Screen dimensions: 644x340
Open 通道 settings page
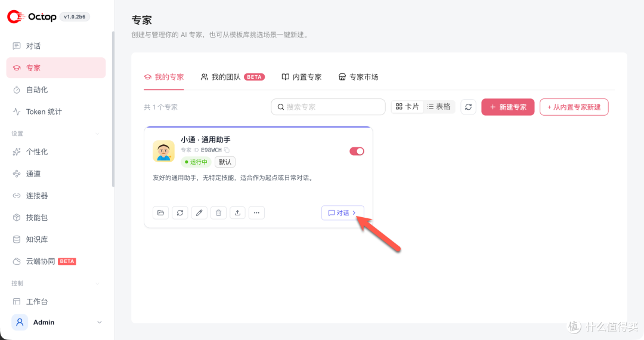click(x=56, y=174)
